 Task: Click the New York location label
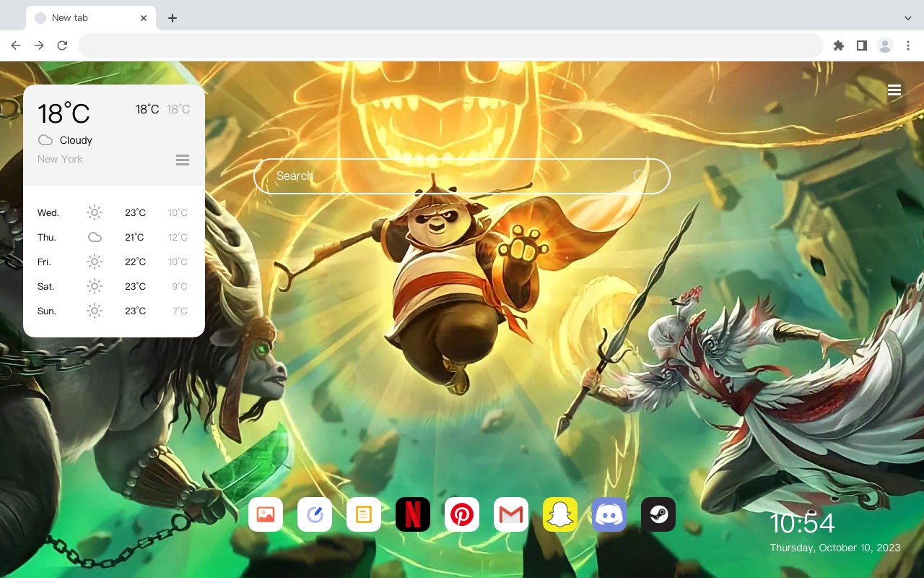60,159
